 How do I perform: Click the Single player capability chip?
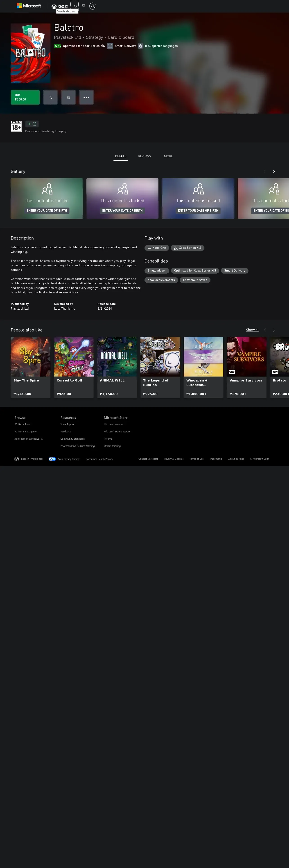[x=157, y=271]
